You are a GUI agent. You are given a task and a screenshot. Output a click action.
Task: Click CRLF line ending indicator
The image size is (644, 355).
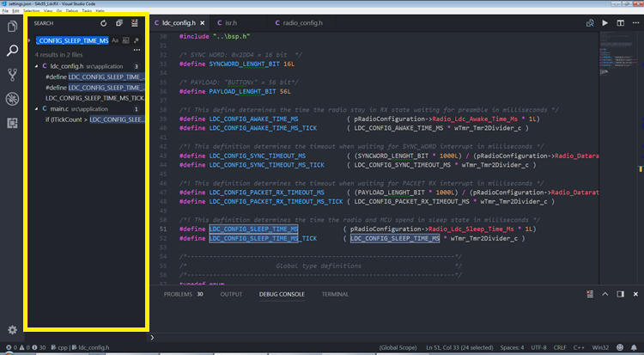pos(558,348)
